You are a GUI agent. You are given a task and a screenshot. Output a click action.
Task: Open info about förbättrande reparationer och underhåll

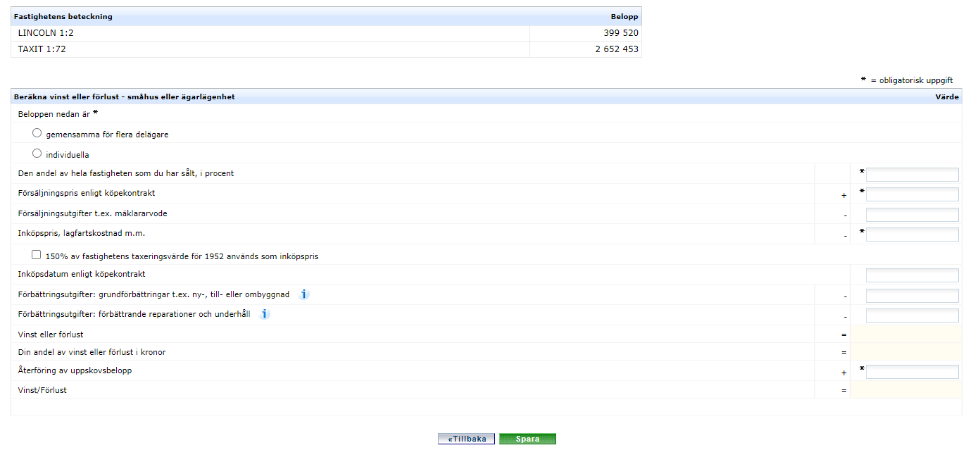(264, 315)
